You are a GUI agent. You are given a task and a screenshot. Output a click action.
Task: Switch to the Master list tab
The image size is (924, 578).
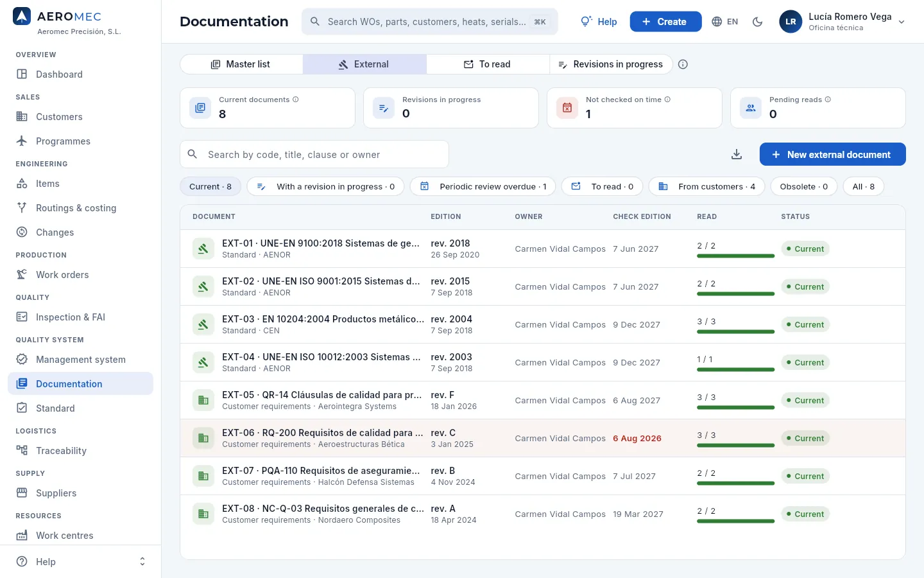[x=241, y=64]
